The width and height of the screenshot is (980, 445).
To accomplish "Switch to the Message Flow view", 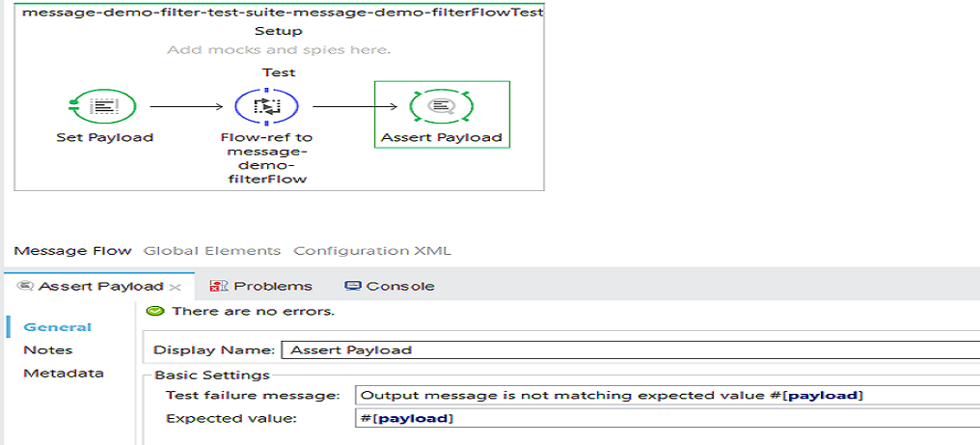I will (72, 251).
